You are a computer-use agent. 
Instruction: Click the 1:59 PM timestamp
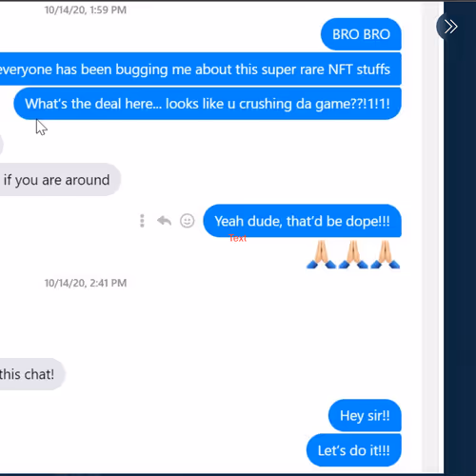(86, 10)
